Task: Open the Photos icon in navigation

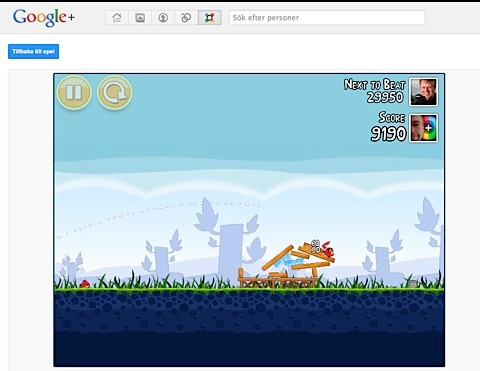Action: (140, 18)
